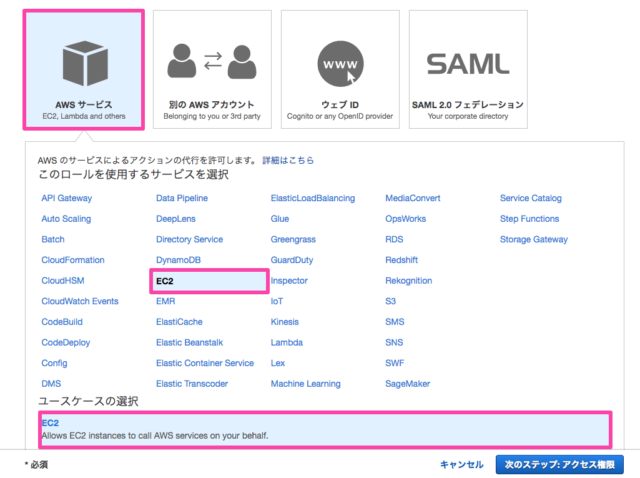Choose ElastiCache service
640x478 pixels.
[x=179, y=322]
